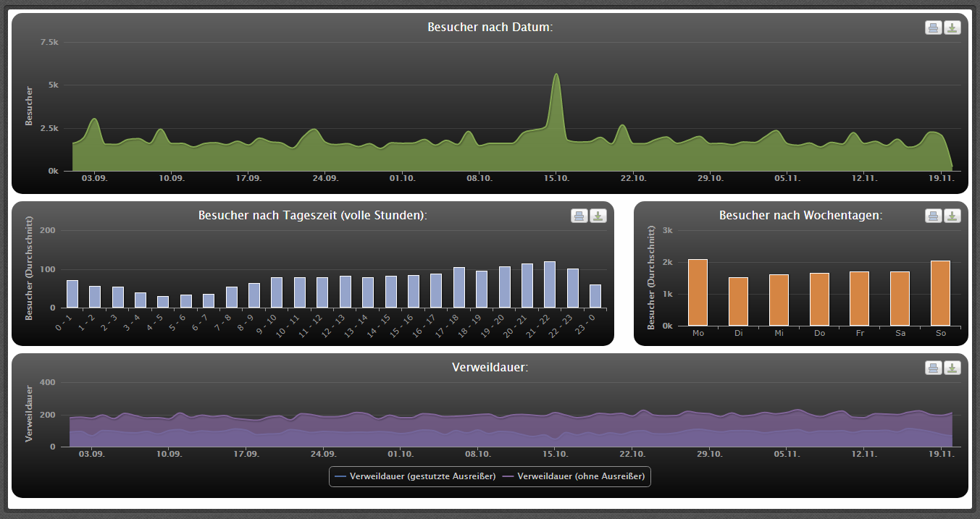Select the 21 - 22 hour bar
This screenshot has width=980, height=519.
click(550, 284)
